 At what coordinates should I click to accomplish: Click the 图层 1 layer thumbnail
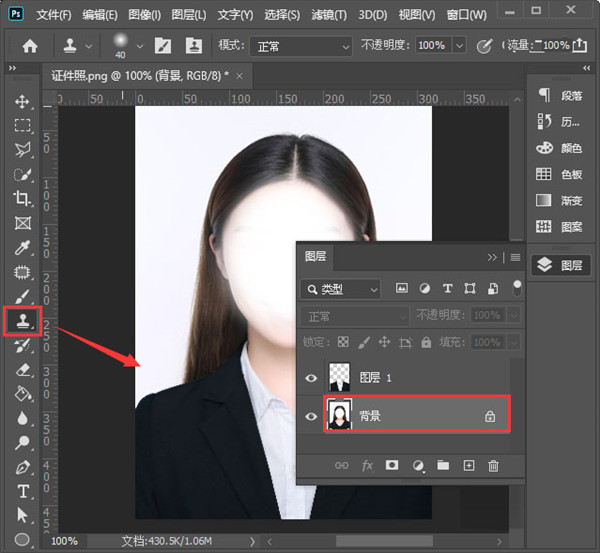340,378
